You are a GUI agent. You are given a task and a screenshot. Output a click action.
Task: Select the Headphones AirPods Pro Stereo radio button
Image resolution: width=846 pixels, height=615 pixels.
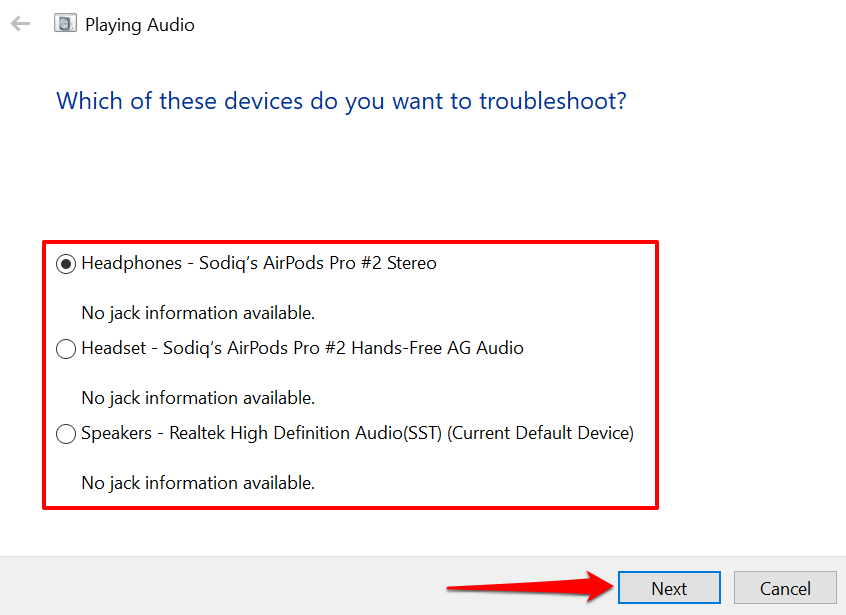click(x=66, y=264)
